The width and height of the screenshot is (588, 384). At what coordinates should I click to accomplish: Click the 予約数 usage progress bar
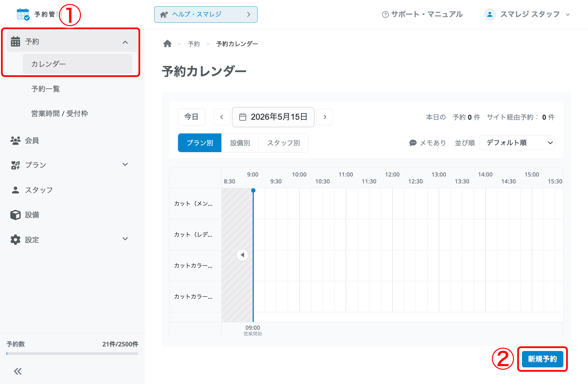[x=72, y=354]
